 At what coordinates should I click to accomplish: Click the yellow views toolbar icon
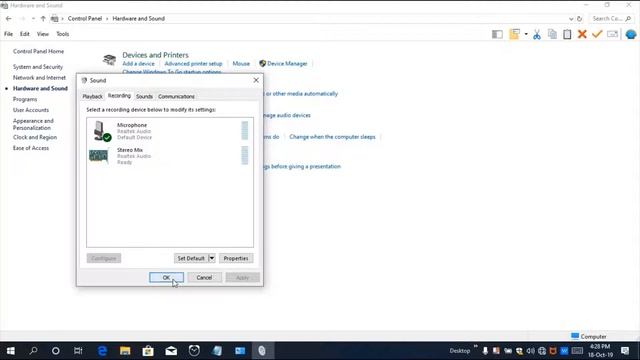pos(514,34)
